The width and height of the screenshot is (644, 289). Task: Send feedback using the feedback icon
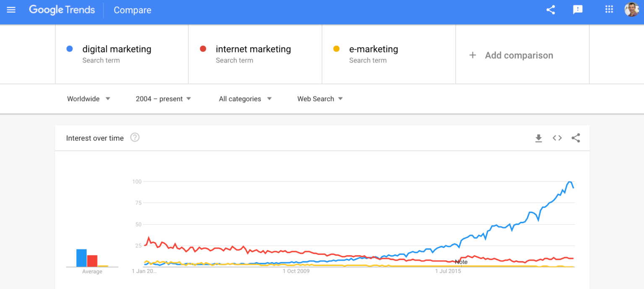pyautogui.click(x=578, y=9)
